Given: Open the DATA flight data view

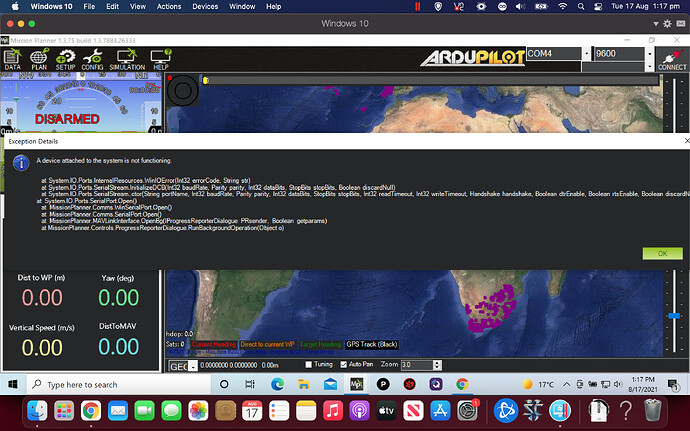Looking at the screenshot, I should pos(12,59).
